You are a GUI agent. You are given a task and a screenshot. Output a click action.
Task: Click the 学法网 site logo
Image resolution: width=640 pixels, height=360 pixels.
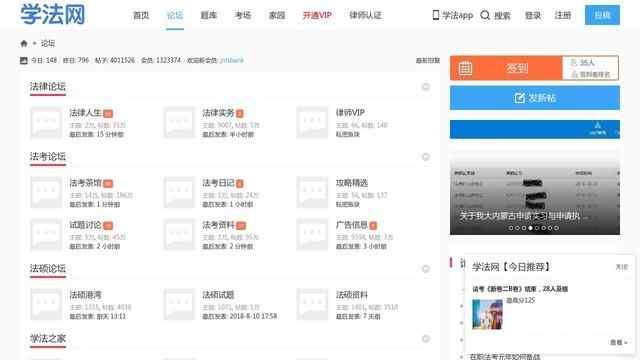click(x=53, y=14)
